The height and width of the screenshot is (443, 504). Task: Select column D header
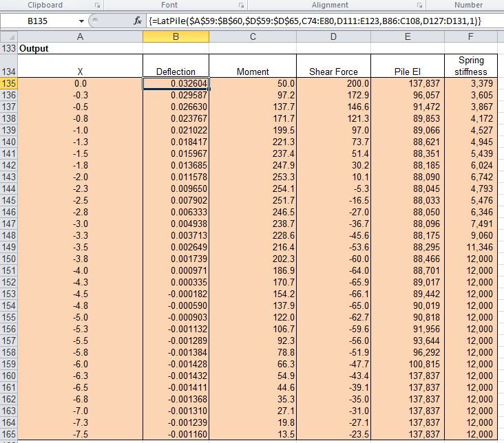(x=334, y=37)
